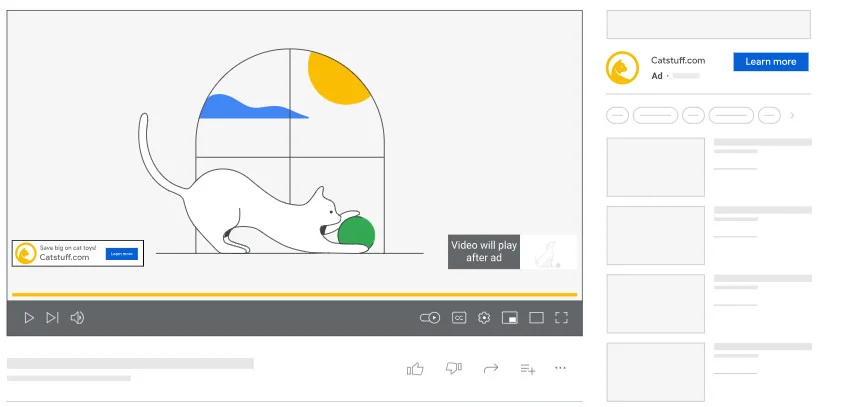The width and height of the screenshot is (841, 407).
Task: Open the second recommended video thumbnail
Action: pyautogui.click(x=655, y=235)
